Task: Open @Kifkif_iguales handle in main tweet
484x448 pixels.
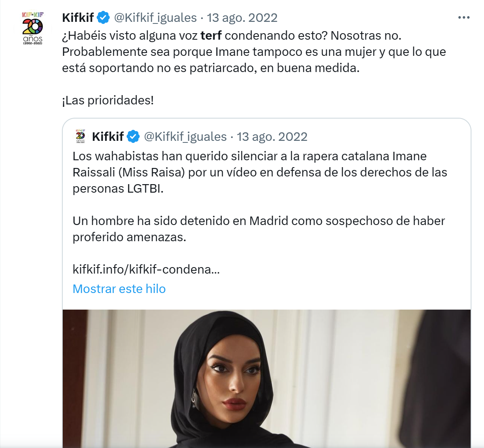Action: 155,17
